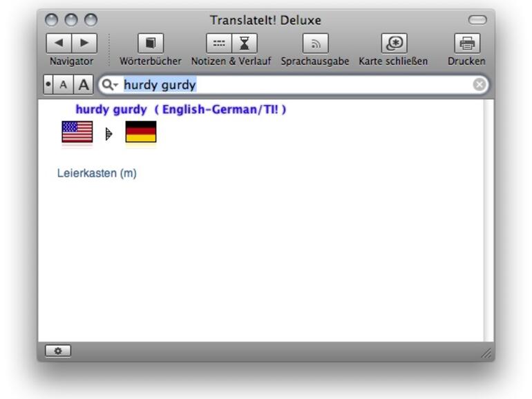Print the entry with Drucken
The height and width of the screenshot is (399, 532).
467,43
